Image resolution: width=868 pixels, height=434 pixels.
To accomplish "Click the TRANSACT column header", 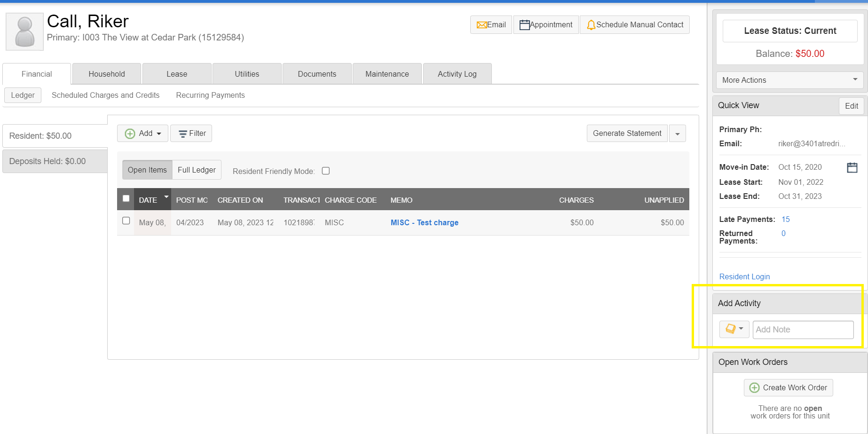I will tap(302, 200).
